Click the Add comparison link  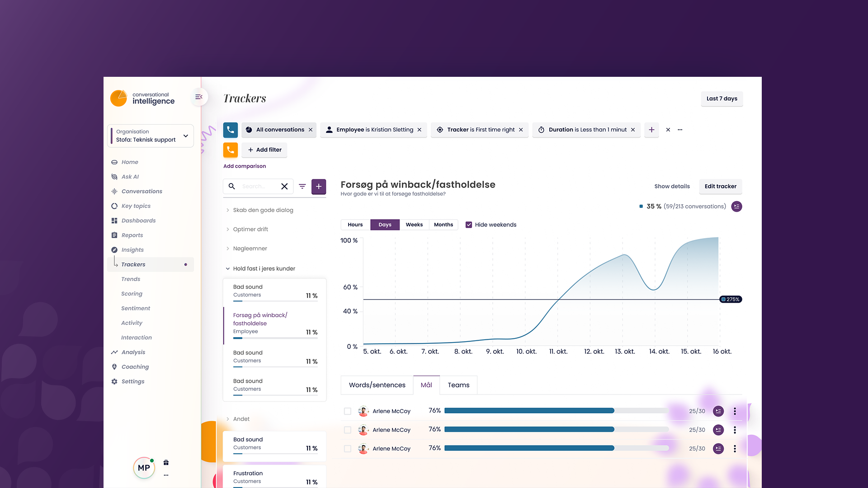point(245,166)
